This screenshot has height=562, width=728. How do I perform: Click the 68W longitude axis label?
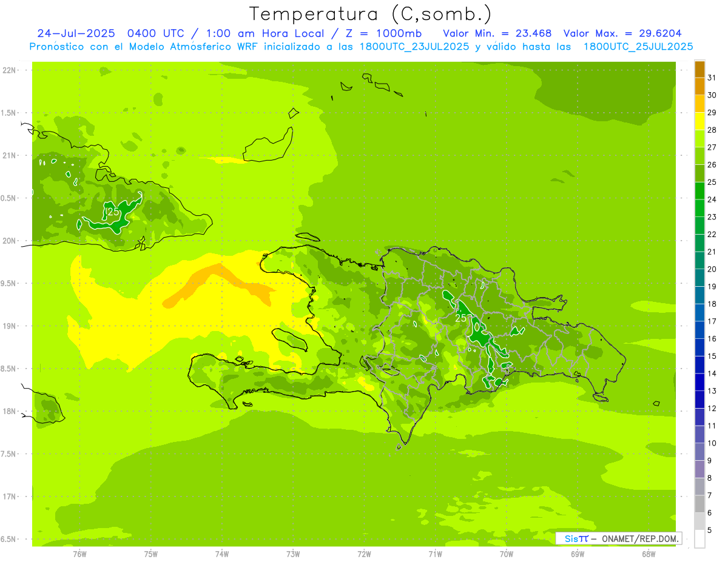pyautogui.click(x=649, y=554)
